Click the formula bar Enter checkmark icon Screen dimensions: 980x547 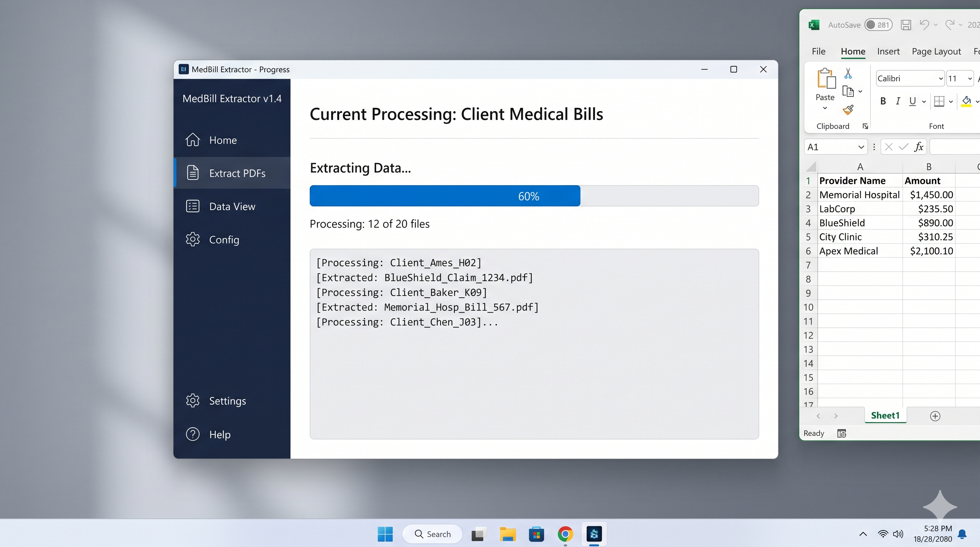click(903, 147)
